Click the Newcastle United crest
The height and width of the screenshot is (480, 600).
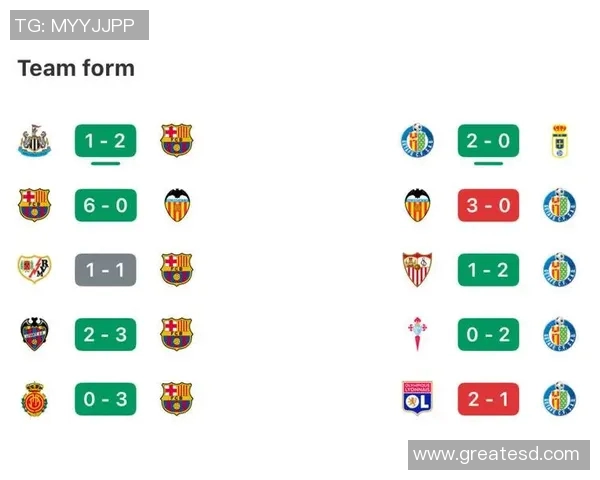click(34, 141)
